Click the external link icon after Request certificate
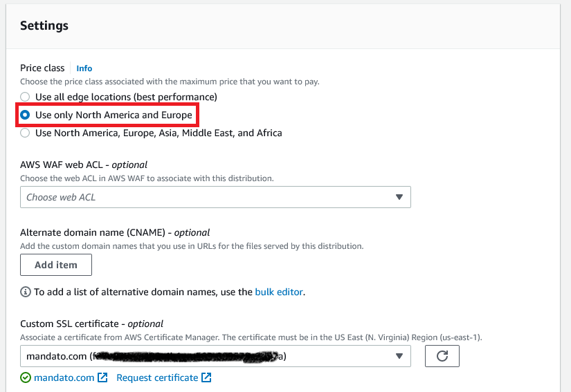Image resolution: width=571 pixels, height=392 pixels. click(x=206, y=377)
